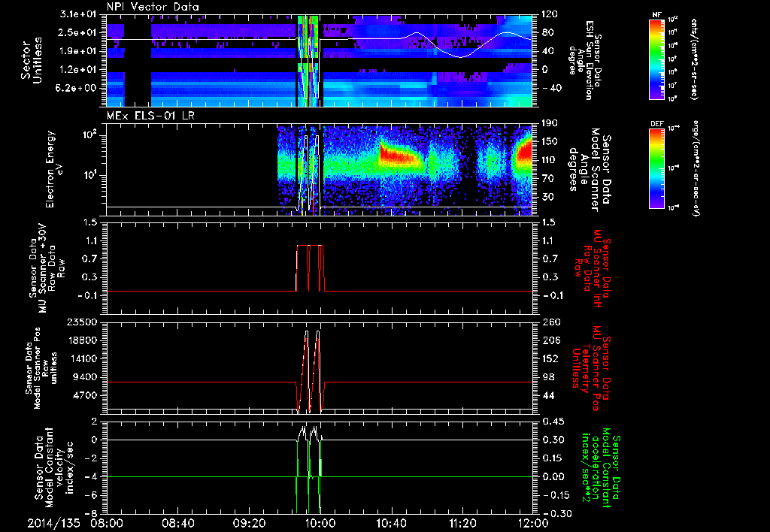Viewport: 770px width, 532px height.
Task: Click the 08:40 time axis label
Action: point(177,523)
